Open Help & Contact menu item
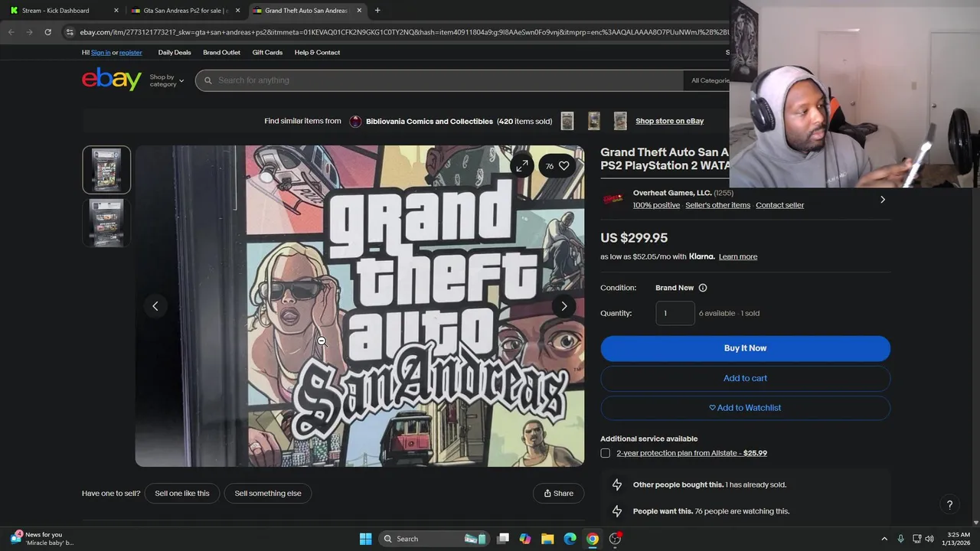 [x=317, y=52]
